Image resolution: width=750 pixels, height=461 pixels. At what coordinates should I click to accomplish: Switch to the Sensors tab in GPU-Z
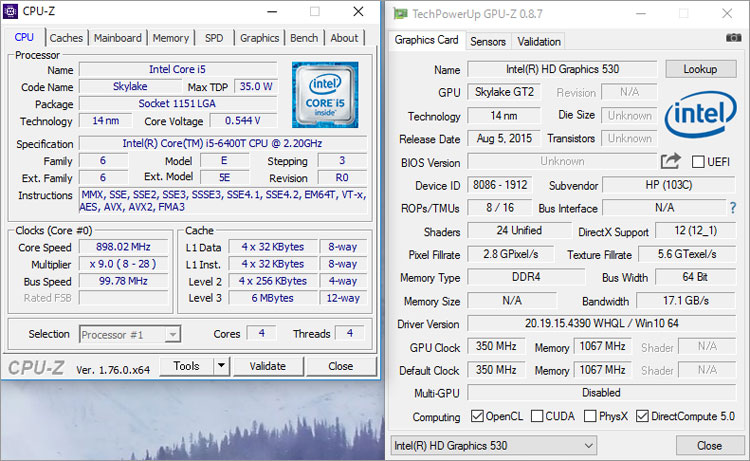tap(487, 42)
